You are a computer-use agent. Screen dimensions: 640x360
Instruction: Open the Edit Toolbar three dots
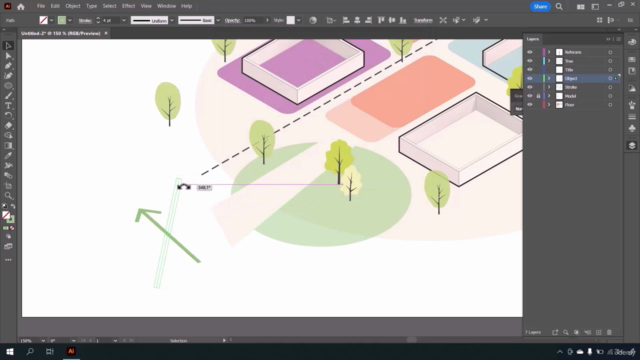click(x=8, y=260)
